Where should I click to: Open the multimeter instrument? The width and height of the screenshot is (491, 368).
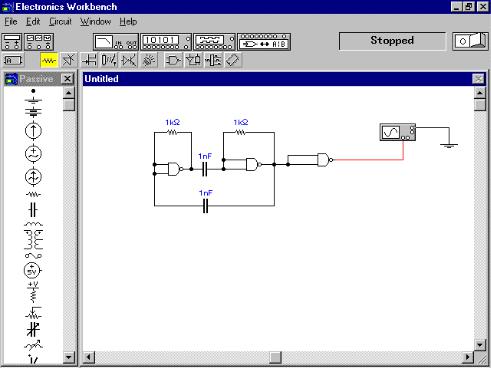click(x=12, y=42)
